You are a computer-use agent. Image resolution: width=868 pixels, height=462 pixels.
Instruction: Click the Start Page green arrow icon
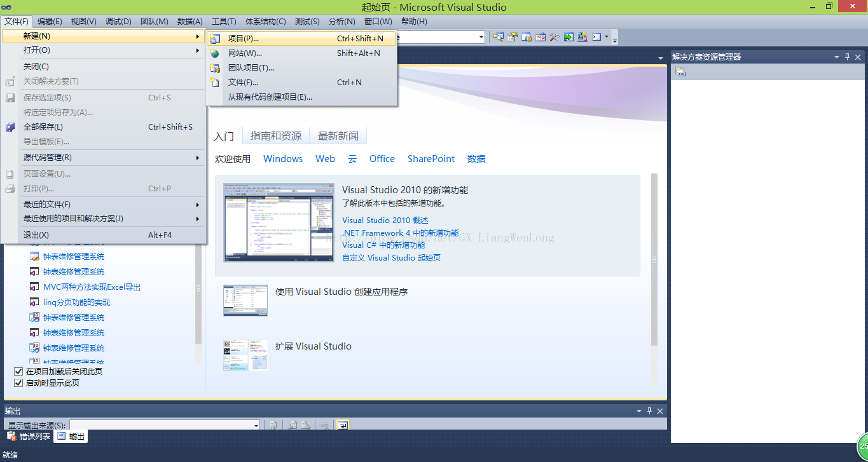[568, 37]
